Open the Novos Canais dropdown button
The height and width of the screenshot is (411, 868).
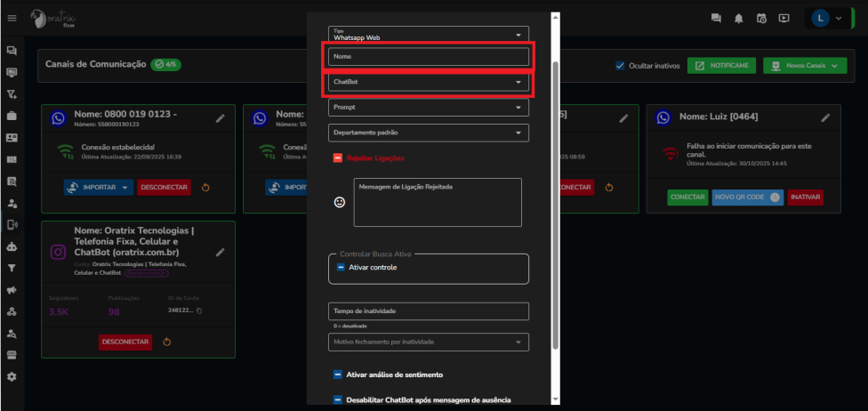(x=805, y=66)
